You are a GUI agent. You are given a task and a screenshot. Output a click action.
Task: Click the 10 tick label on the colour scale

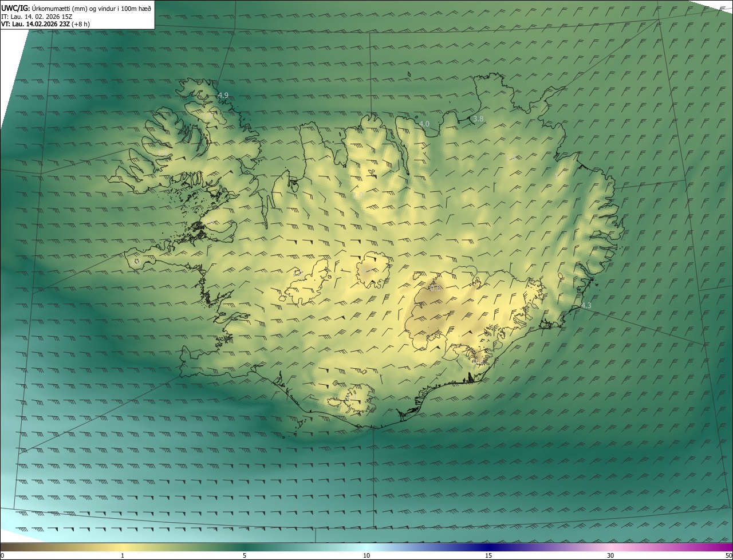(366, 555)
